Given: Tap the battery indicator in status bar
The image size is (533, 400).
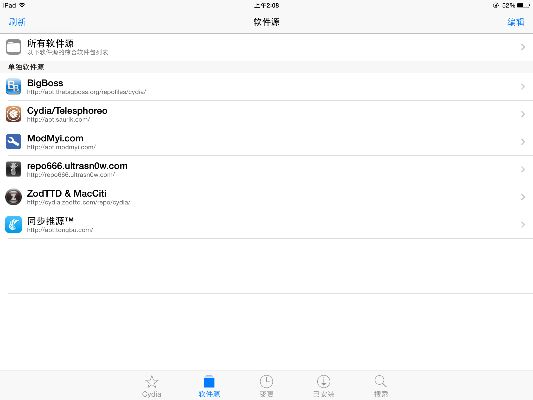Looking at the screenshot, I should 523,5.
